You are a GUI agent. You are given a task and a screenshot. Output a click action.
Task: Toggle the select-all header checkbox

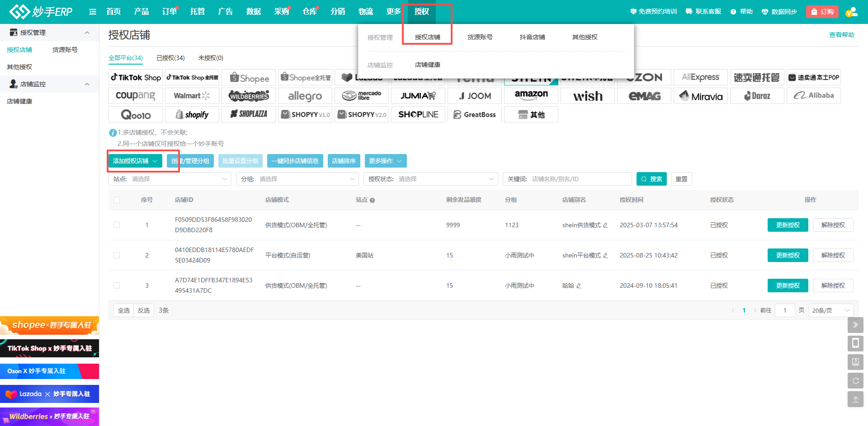117,200
